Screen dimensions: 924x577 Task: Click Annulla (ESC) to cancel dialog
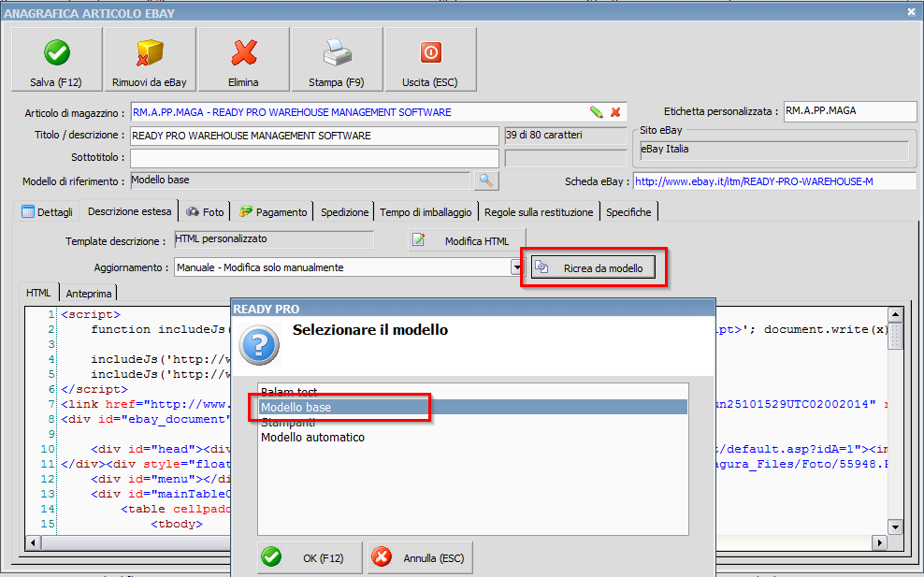420,557
